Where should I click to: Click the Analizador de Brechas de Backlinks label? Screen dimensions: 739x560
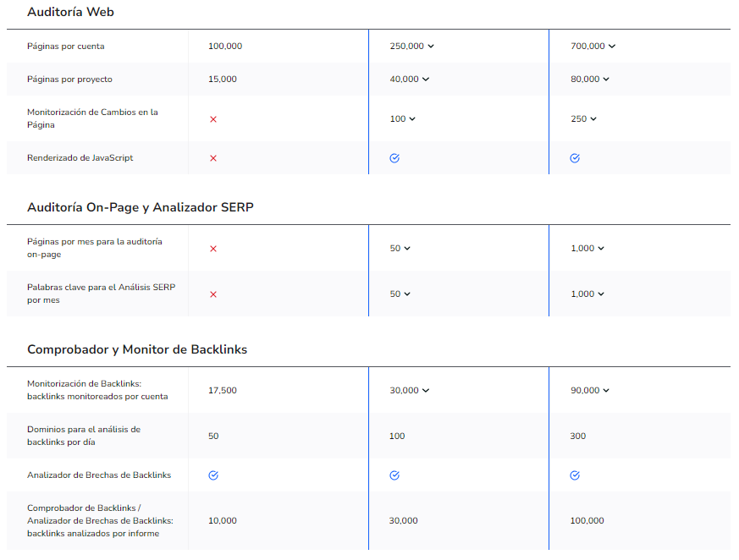pos(99,475)
